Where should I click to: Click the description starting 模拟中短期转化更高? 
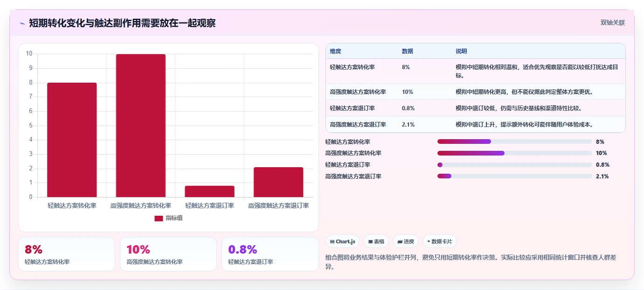(x=524, y=92)
